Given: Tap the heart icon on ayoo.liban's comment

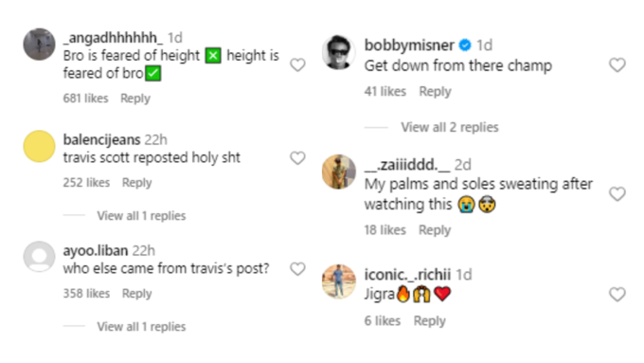Looking at the screenshot, I should (x=297, y=269).
